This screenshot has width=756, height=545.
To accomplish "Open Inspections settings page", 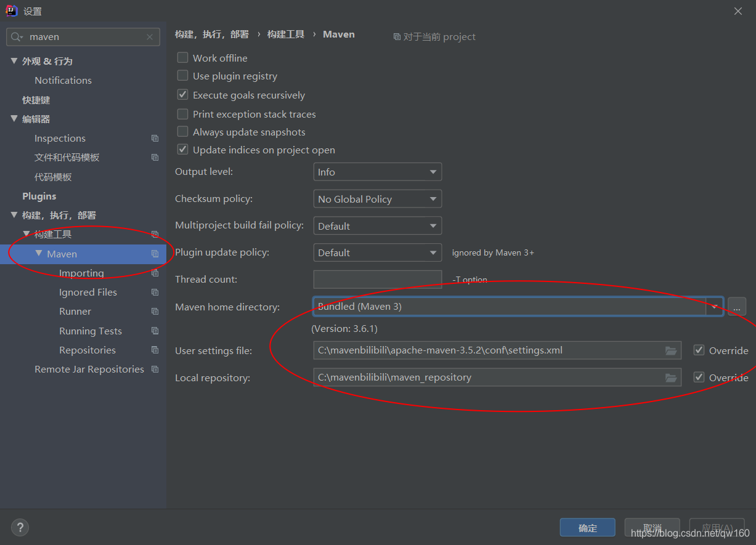I will click(60, 139).
